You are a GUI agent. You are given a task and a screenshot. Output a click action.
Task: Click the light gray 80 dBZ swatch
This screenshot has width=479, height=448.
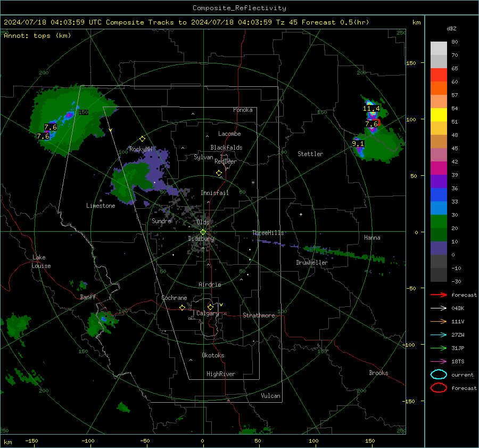[439, 48]
